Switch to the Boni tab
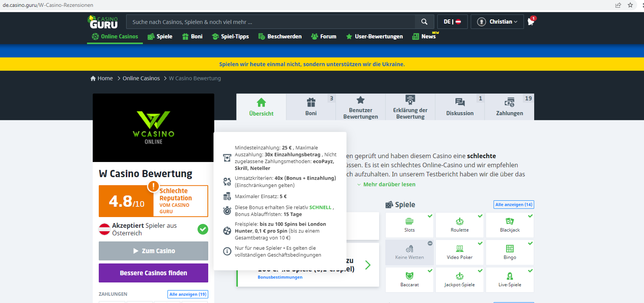The image size is (644, 303). [311, 107]
